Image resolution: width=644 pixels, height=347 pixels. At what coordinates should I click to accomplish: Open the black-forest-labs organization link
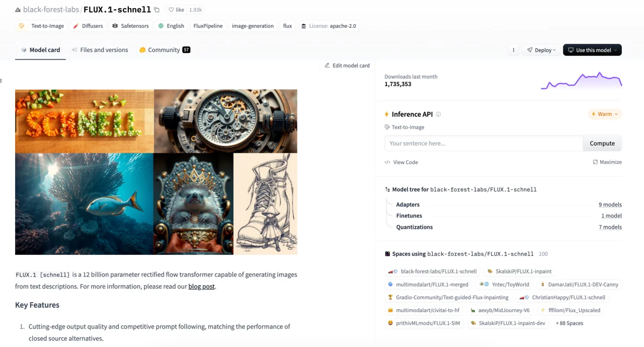click(x=51, y=10)
